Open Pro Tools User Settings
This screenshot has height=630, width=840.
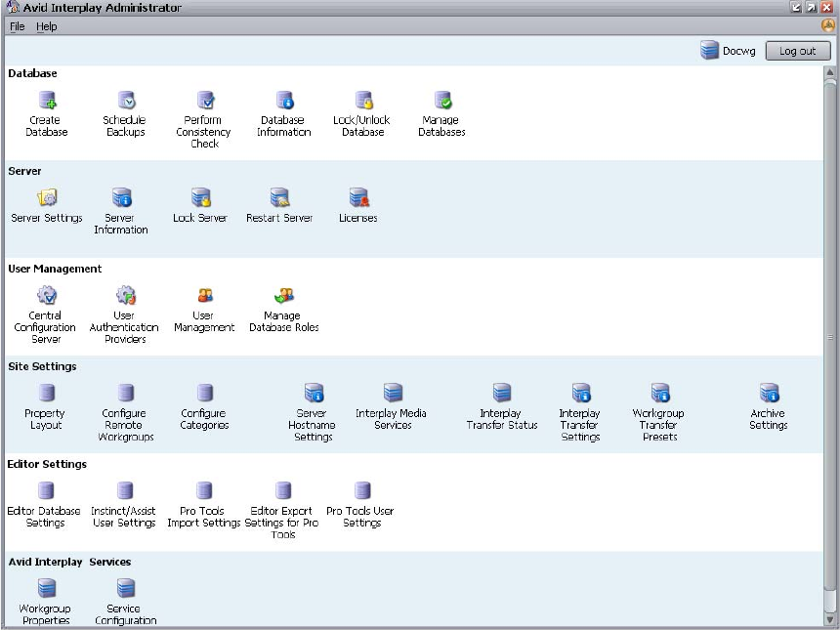click(x=361, y=505)
